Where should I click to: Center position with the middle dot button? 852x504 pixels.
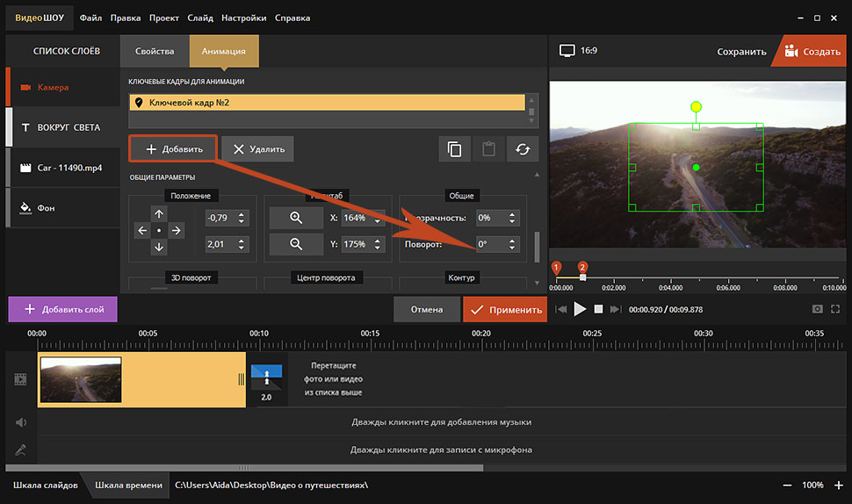pos(159,231)
